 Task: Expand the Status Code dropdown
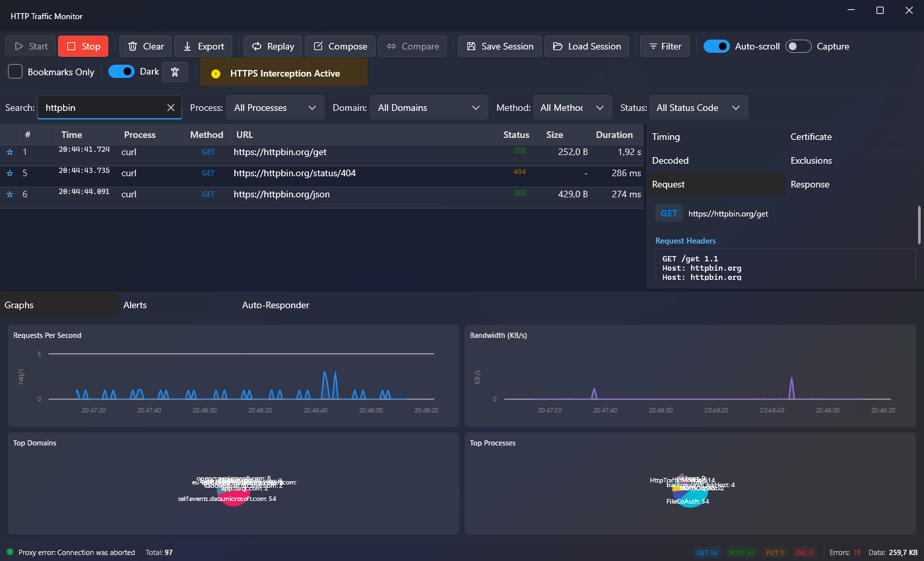coord(699,108)
